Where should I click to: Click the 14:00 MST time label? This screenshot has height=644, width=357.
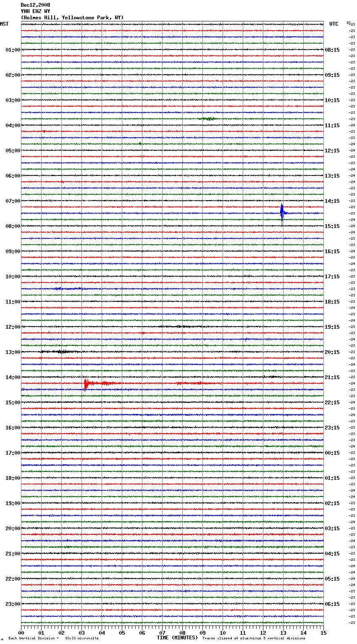13,377
